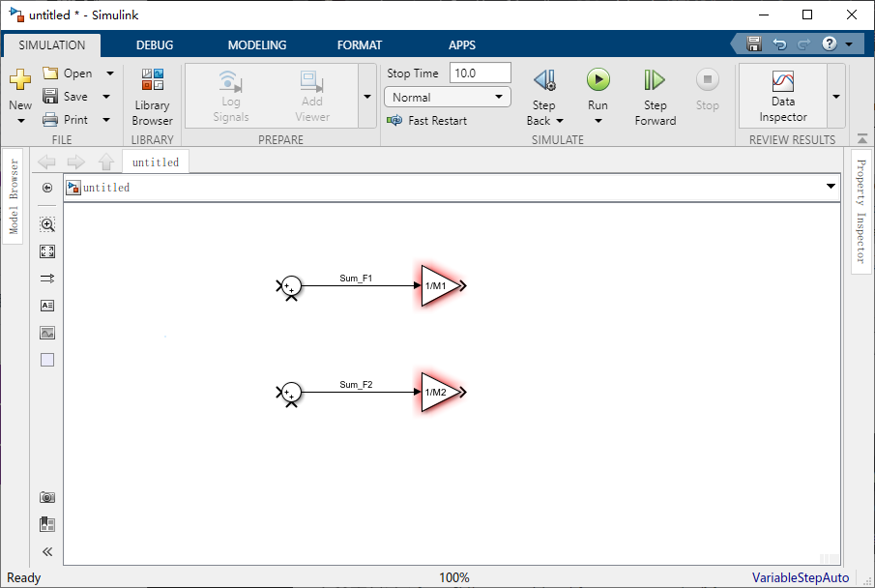Toggle Fast Restart

point(427,120)
